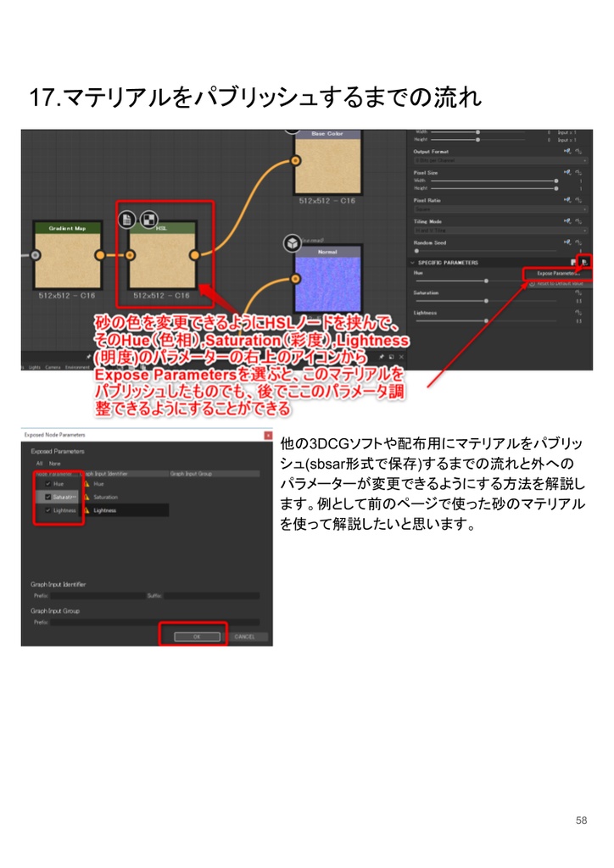Click the Saturation slider handle
The height and width of the screenshot is (868, 614).
click(486, 301)
